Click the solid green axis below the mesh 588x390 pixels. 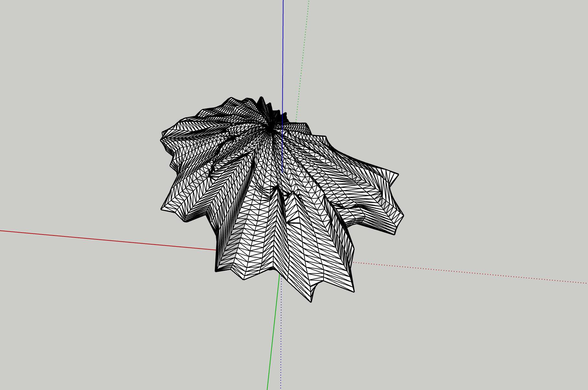pos(272,340)
